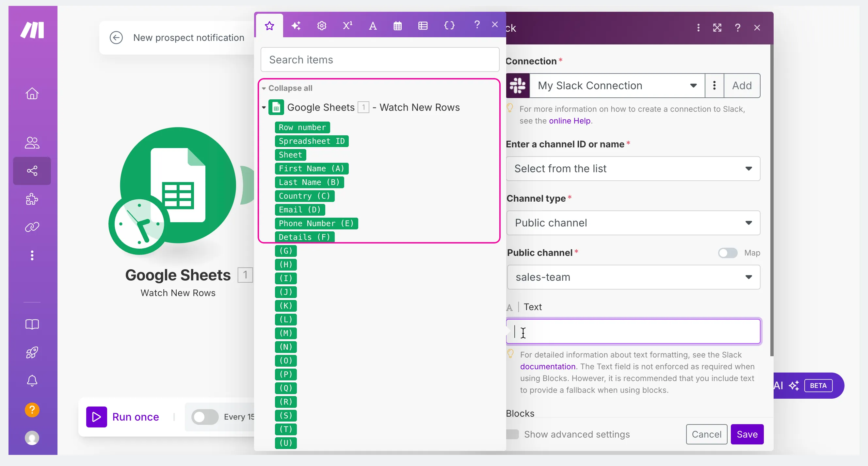Toggle Show advanced settings

click(512, 434)
